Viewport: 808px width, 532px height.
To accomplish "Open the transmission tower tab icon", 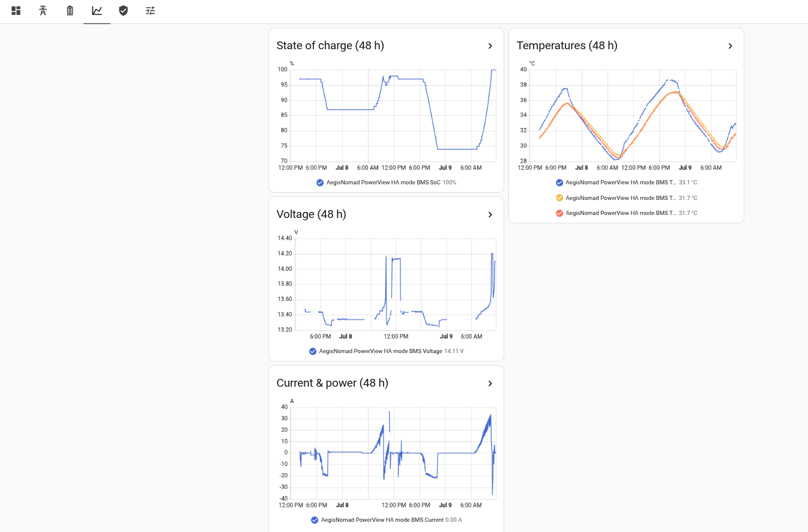I will click(x=43, y=10).
